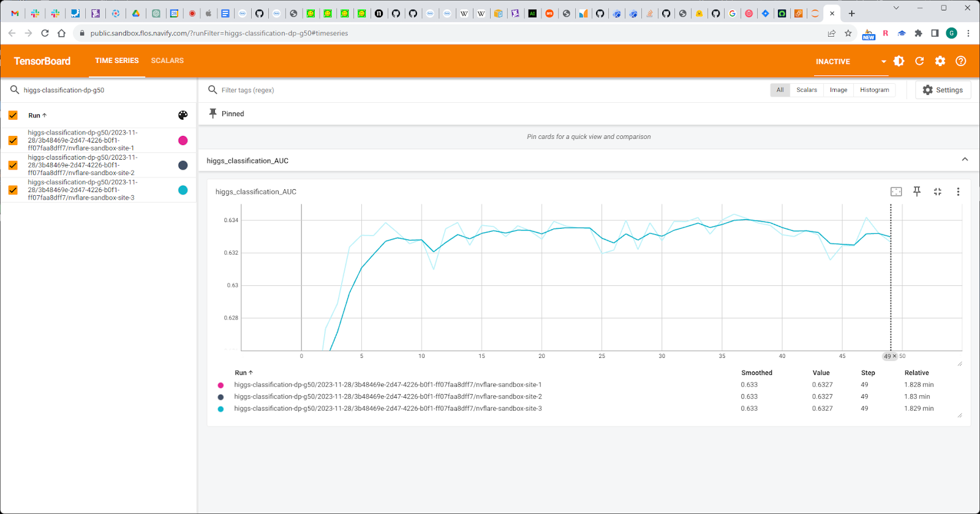The width and height of the screenshot is (980, 514).
Task: Pin the higgs_classification_AUC card
Action: 917,192
